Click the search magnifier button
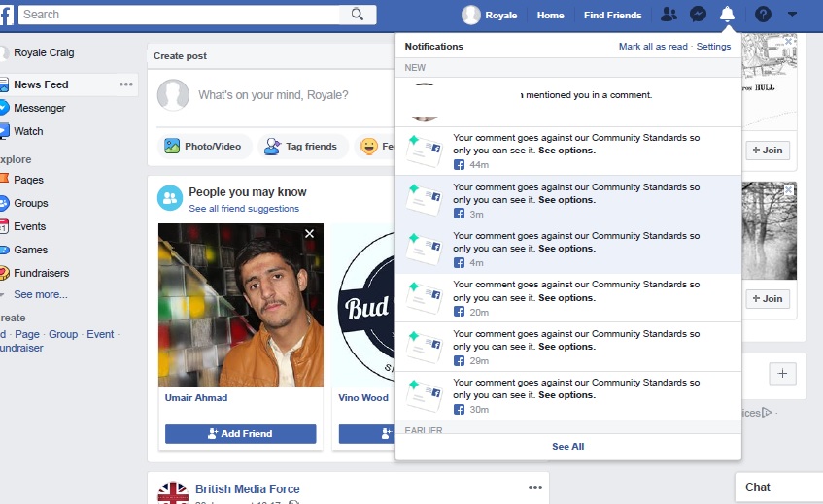 coord(358,15)
